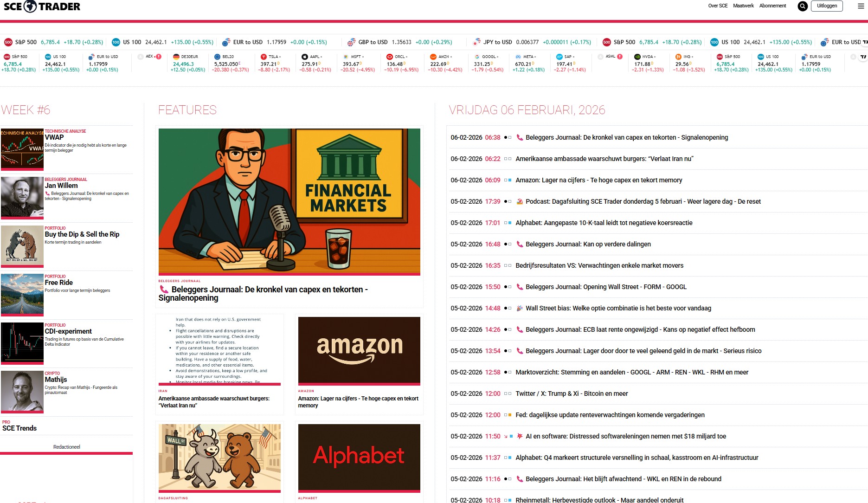Viewport: 868px width, 503px height.
Task: Click the Alphabet logo feature image
Action: coord(359,458)
